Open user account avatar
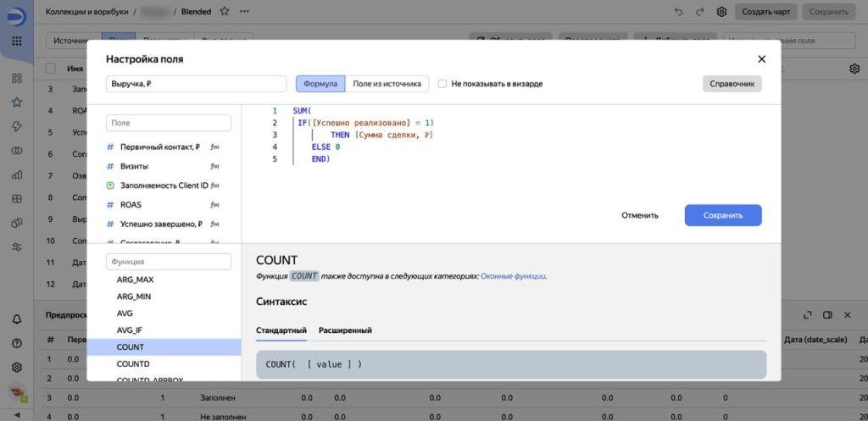Viewport: 868px width, 421px height. (17, 391)
